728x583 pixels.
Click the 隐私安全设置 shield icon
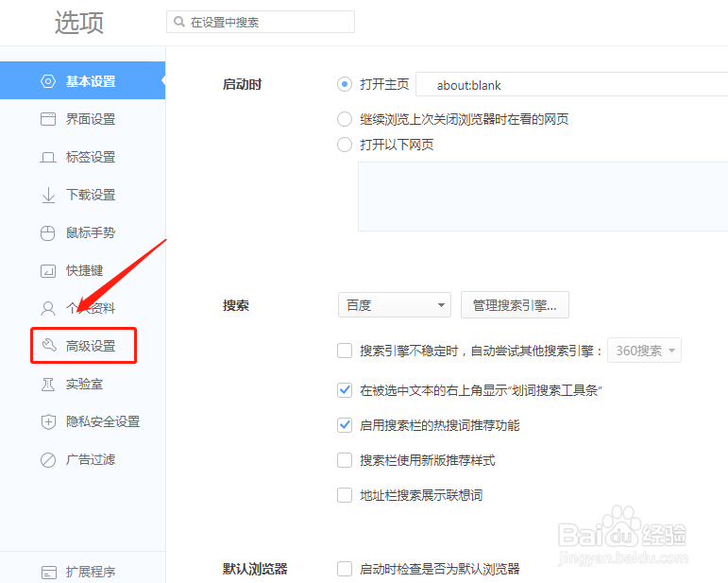coord(48,421)
